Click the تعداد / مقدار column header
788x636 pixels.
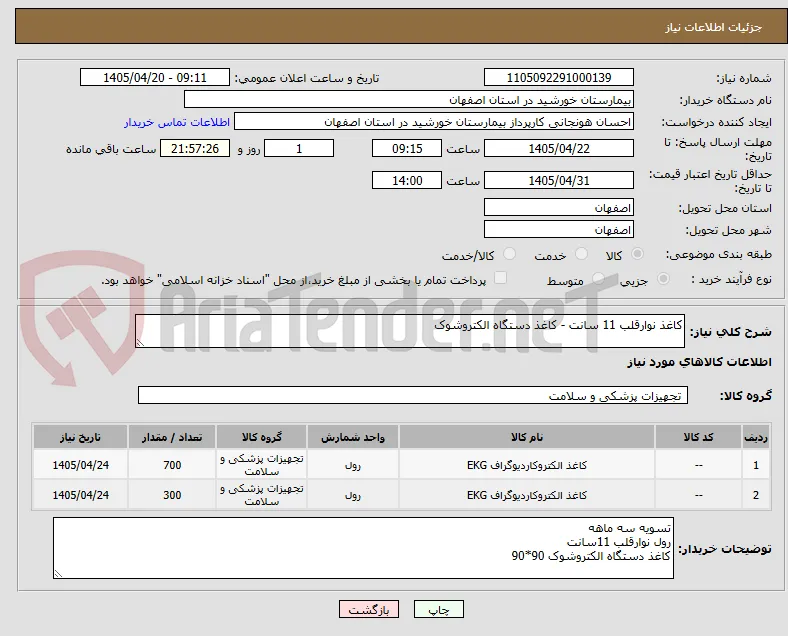tap(172, 437)
